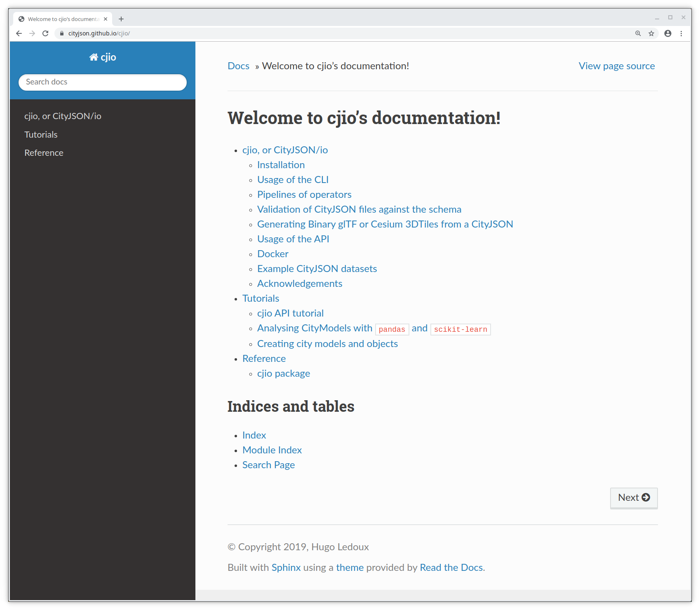Click View page source
This screenshot has width=700, height=610.
click(617, 66)
